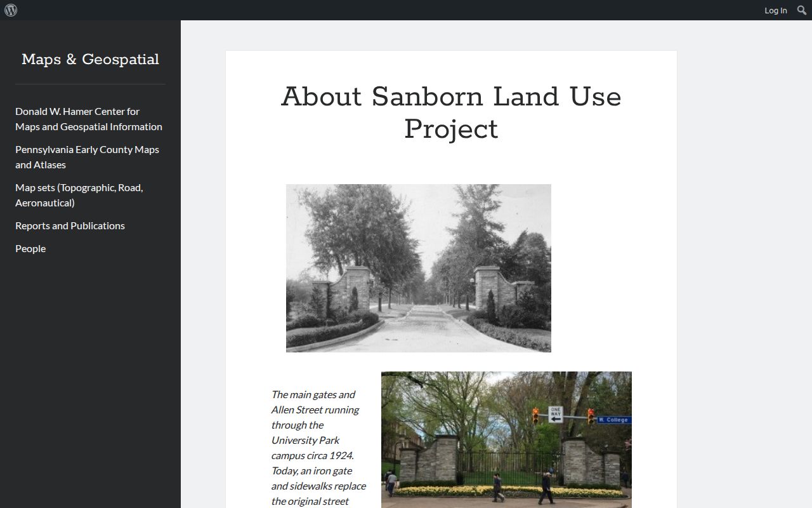Click the Log In link
Image resolution: width=812 pixels, height=508 pixels.
pyautogui.click(x=775, y=10)
